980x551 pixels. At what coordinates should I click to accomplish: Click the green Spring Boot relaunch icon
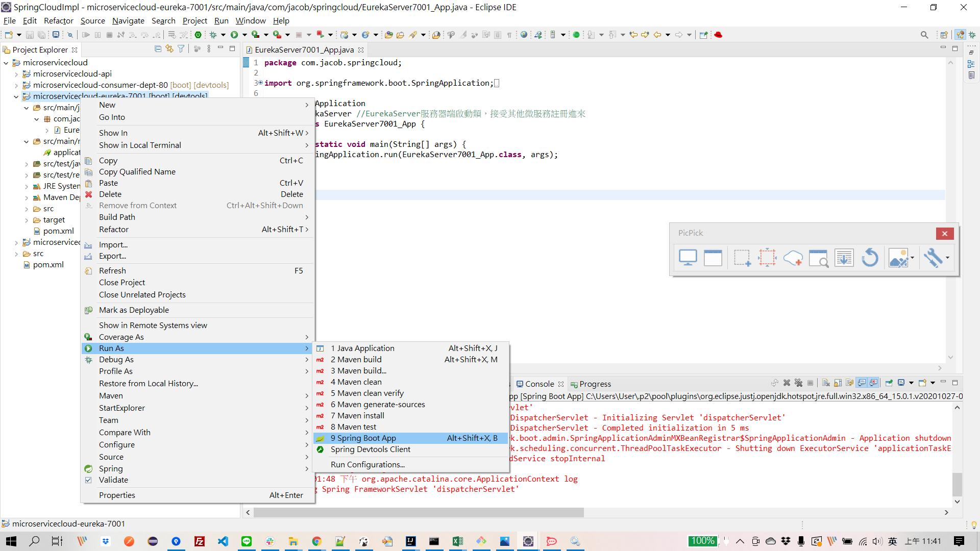(x=198, y=35)
